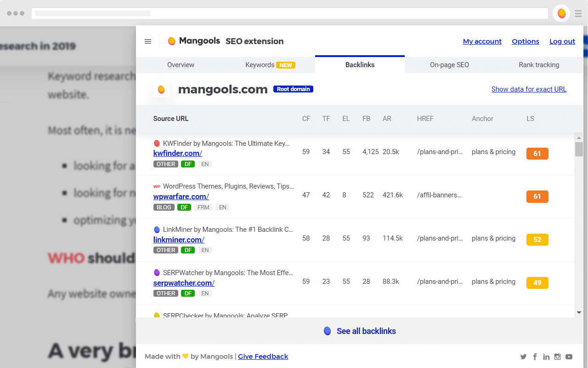Open the extension's hamburger menu

[148, 41]
